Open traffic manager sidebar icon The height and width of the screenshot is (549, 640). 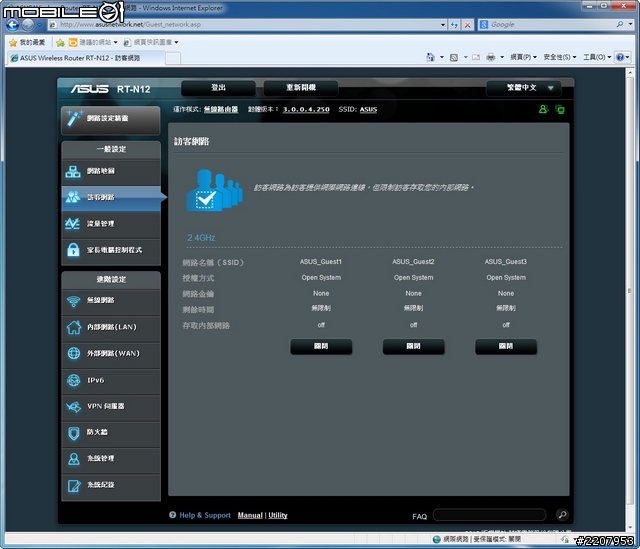(x=73, y=224)
